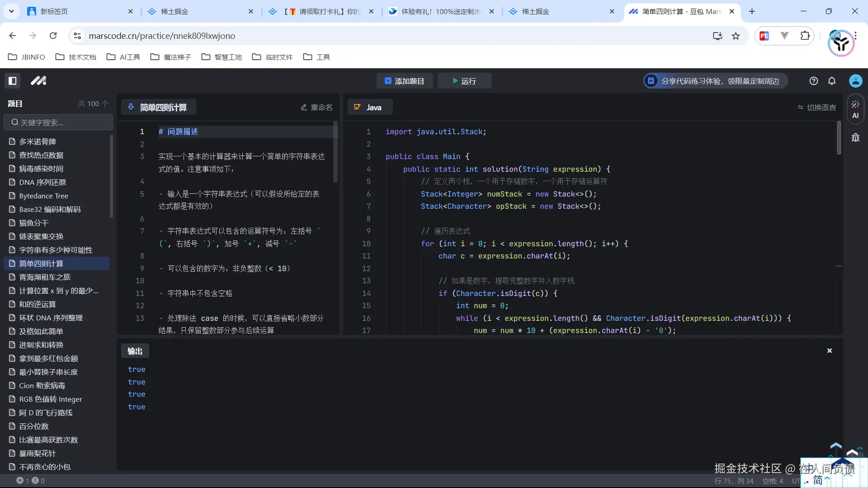Click the bug report icon on the right edge
The height and width of the screenshot is (488, 868).
click(x=855, y=138)
